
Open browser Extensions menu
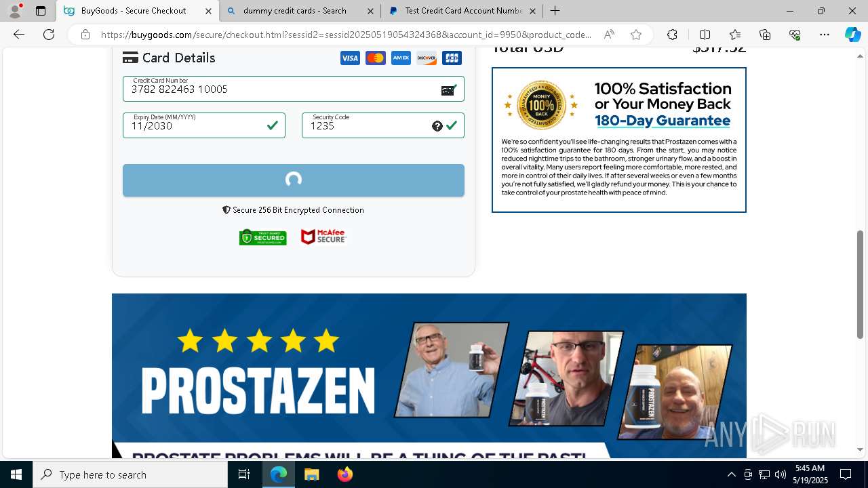point(673,35)
